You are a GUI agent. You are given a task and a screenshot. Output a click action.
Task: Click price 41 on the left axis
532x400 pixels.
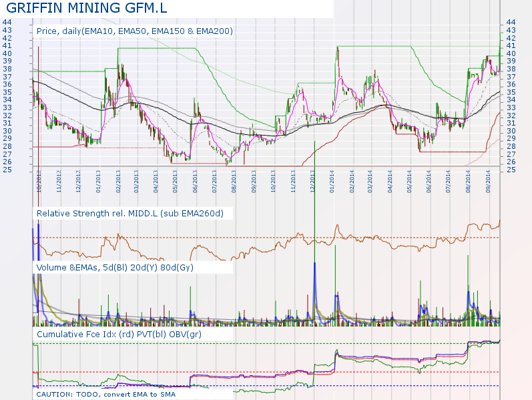coord(7,45)
